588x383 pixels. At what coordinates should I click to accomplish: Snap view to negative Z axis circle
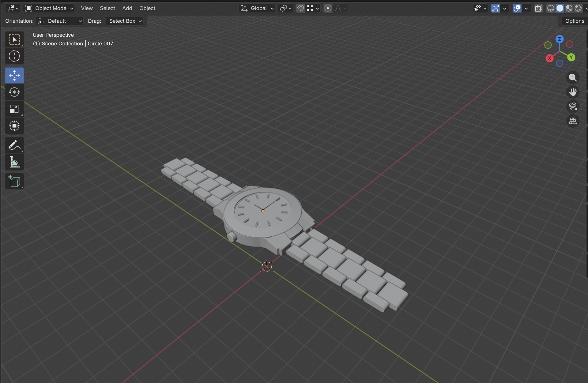click(x=560, y=63)
